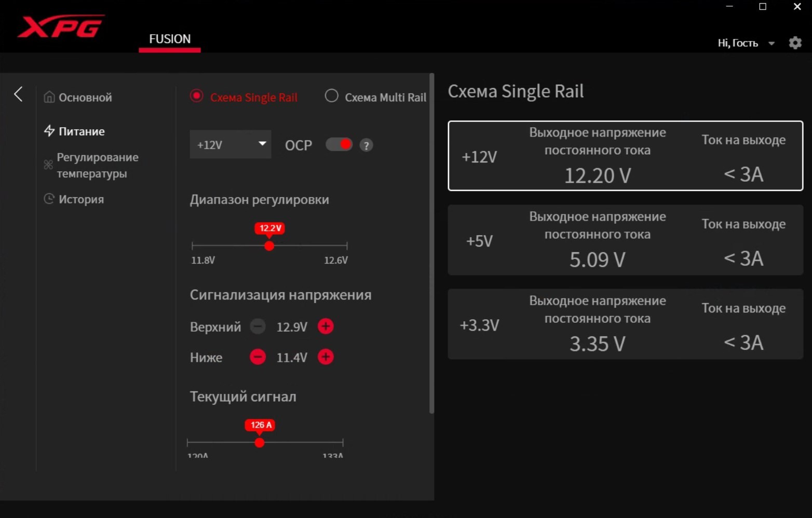812x518 pixels.
Task: Decrease the Ниже voltage alarm with minus
Action: pyautogui.click(x=258, y=357)
